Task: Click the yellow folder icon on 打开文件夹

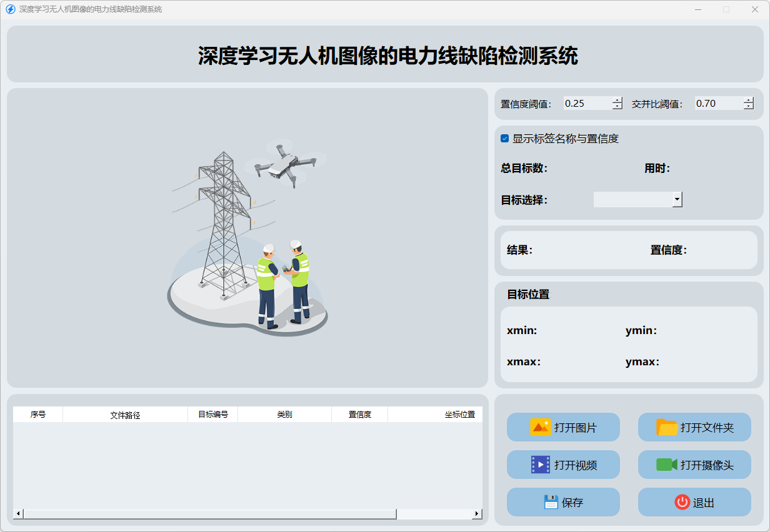Action: coord(667,427)
